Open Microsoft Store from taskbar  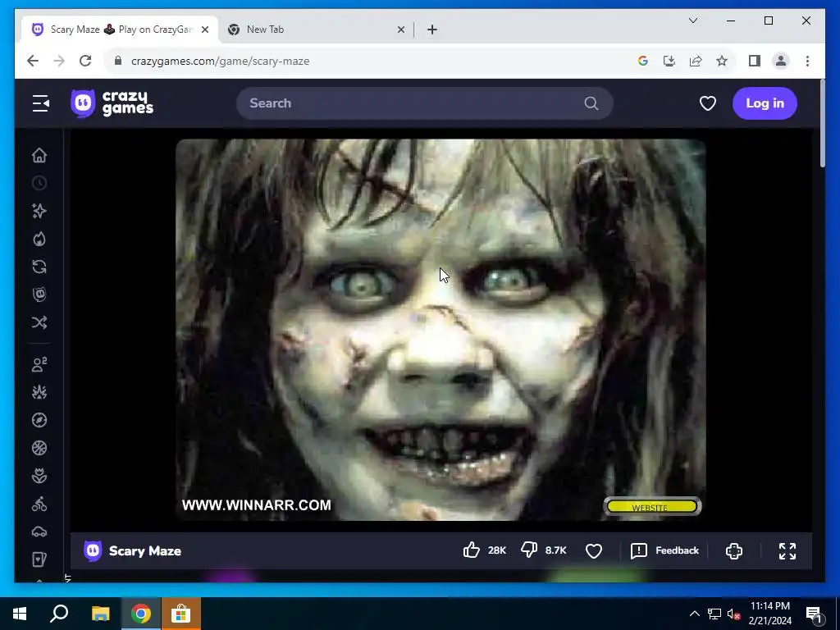click(181, 614)
